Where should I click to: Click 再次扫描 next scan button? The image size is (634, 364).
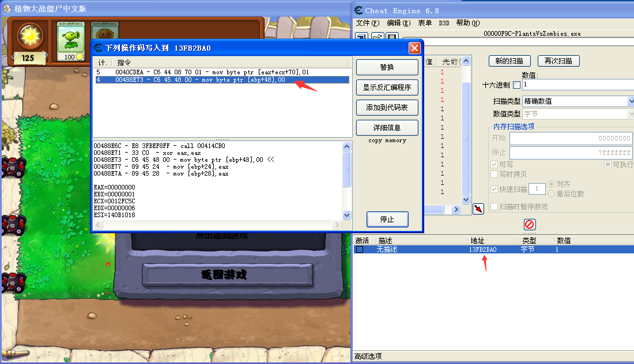(558, 61)
